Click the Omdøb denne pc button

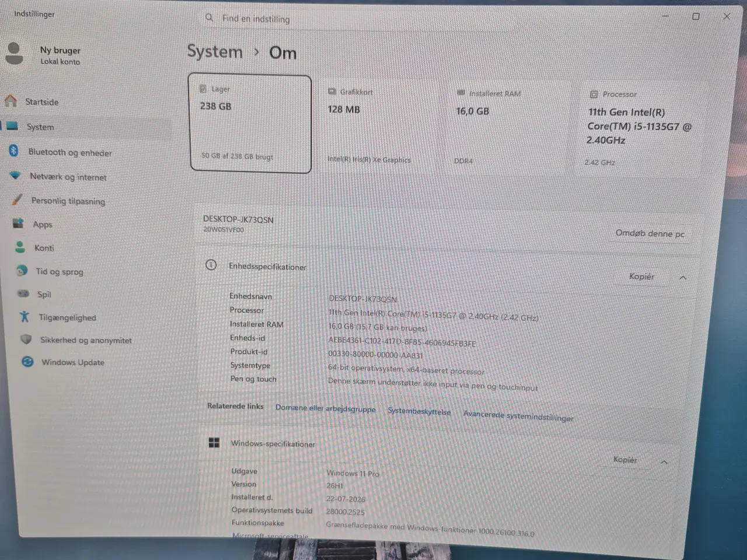pos(650,233)
